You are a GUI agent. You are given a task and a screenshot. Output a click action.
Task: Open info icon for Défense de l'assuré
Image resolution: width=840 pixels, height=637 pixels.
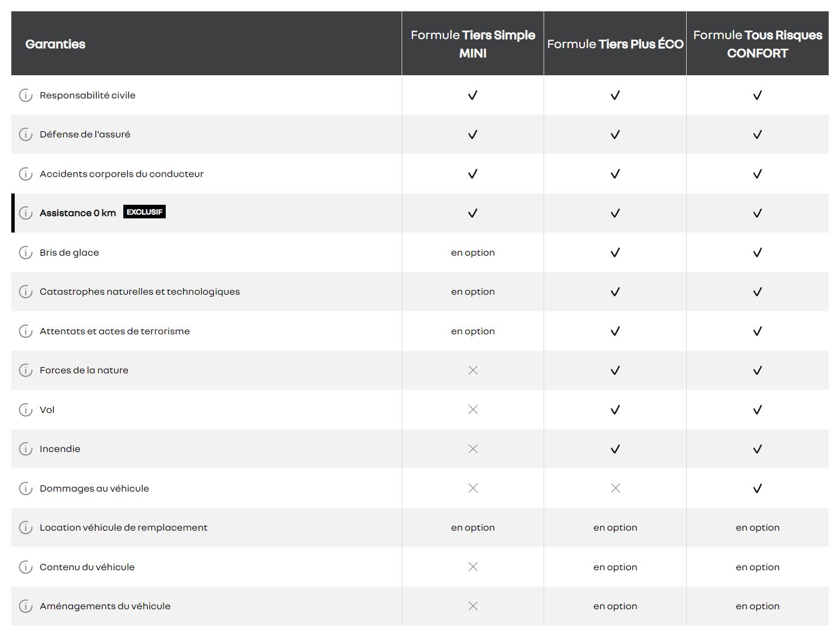point(25,134)
